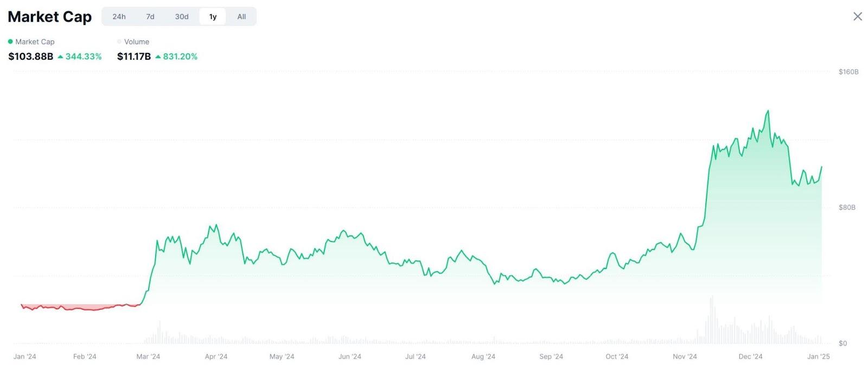Click the $103.88B market cap value
The width and height of the screenshot is (868, 370).
(30, 56)
